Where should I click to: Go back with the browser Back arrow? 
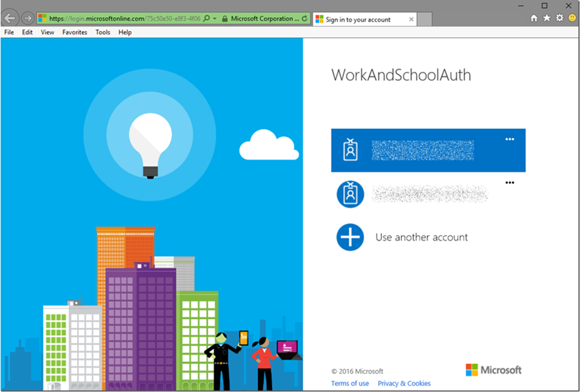click(x=10, y=18)
